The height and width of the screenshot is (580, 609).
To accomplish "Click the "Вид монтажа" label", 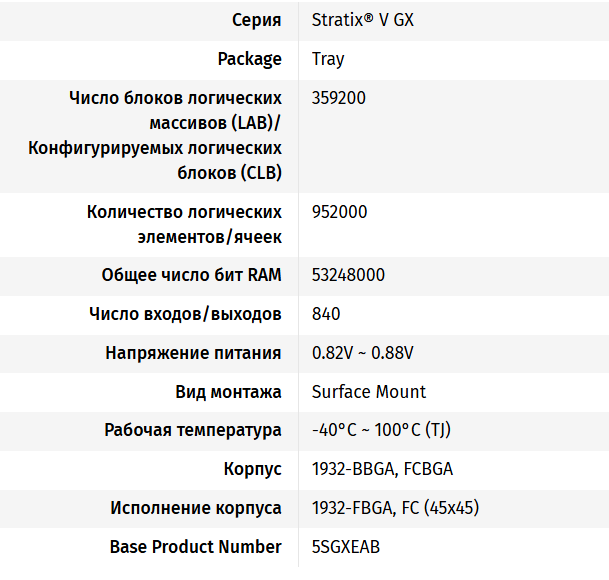I will 228,392.
